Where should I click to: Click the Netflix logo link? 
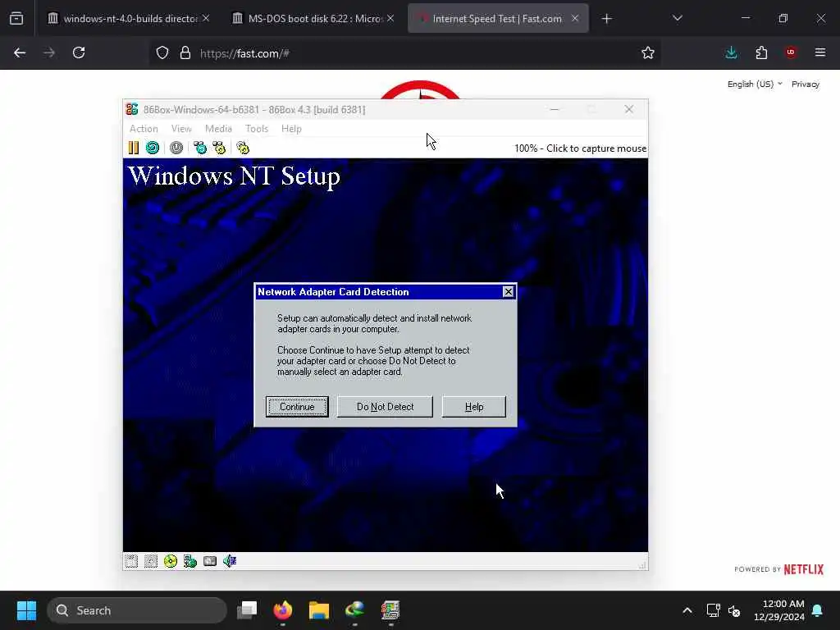[803, 569]
